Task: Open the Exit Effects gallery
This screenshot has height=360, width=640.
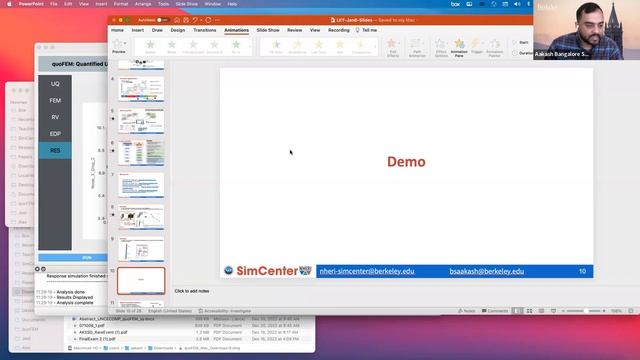Action: (393, 47)
